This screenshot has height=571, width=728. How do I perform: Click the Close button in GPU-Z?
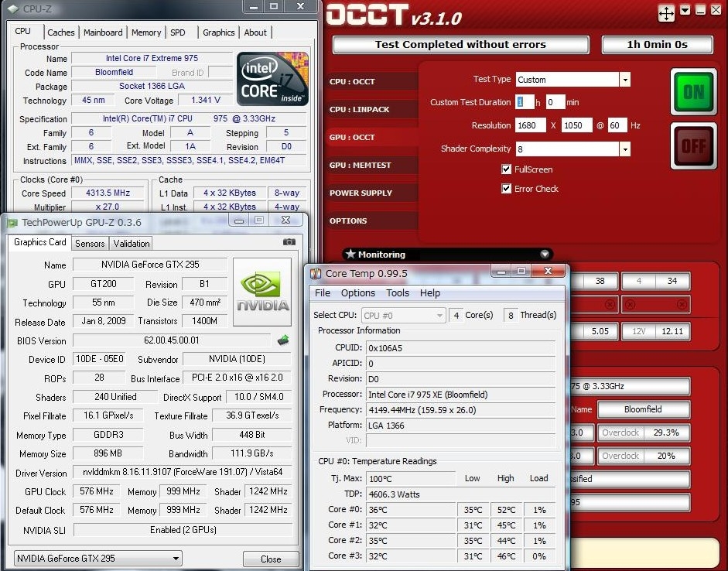tap(271, 559)
